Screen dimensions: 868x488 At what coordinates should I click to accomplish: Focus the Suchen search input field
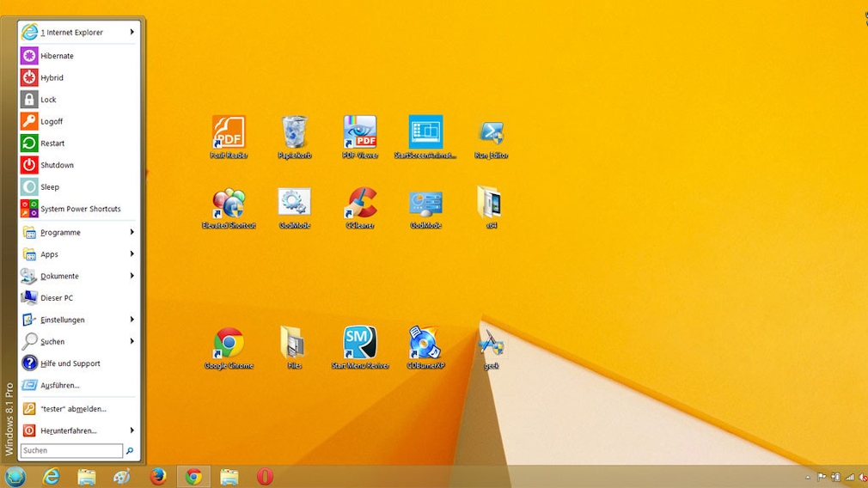coord(71,451)
